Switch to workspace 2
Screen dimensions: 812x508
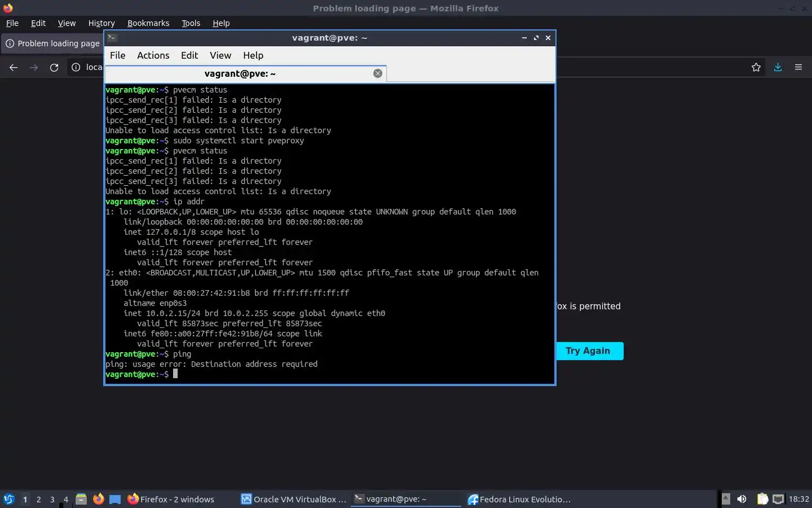[38, 499]
